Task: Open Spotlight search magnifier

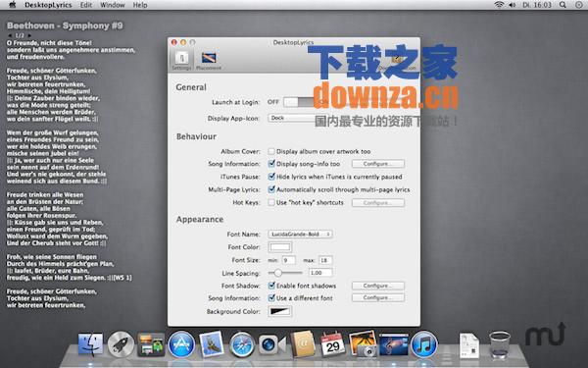Action: (563, 5)
